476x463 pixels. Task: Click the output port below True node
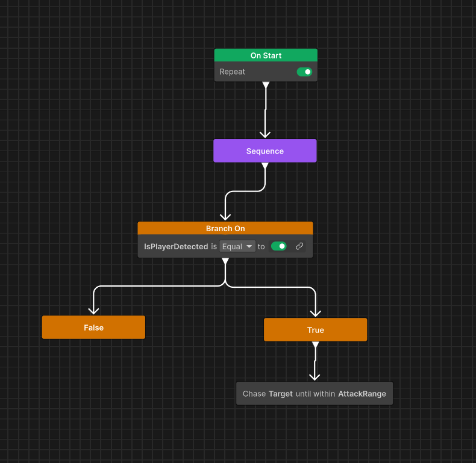click(x=315, y=344)
